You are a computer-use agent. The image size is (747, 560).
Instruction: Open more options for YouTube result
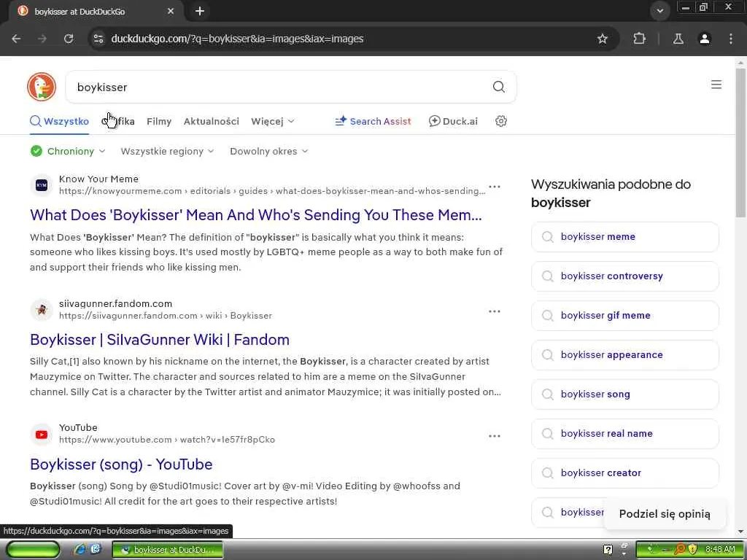[495, 436]
